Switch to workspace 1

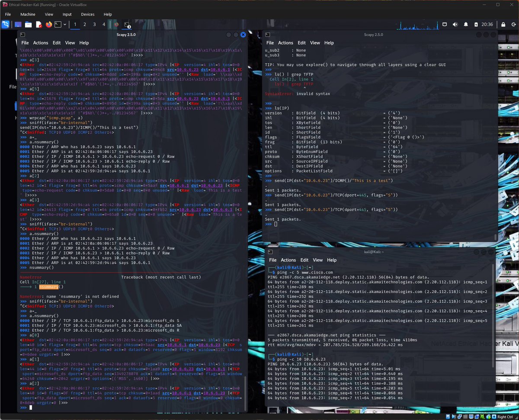click(75, 25)
